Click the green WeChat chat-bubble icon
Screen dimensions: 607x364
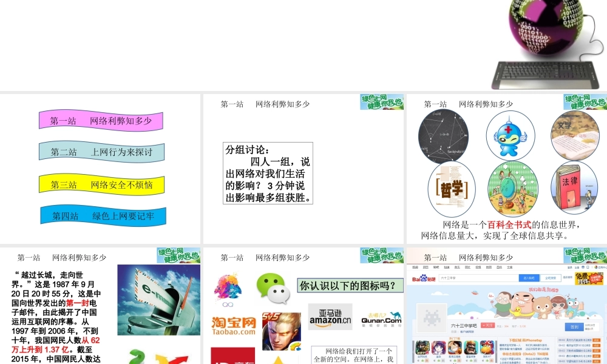(x=273, y=288)
